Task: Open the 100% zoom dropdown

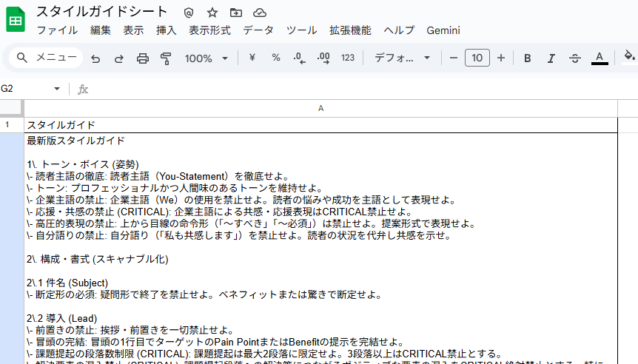Action: click(x=206, y=58)
